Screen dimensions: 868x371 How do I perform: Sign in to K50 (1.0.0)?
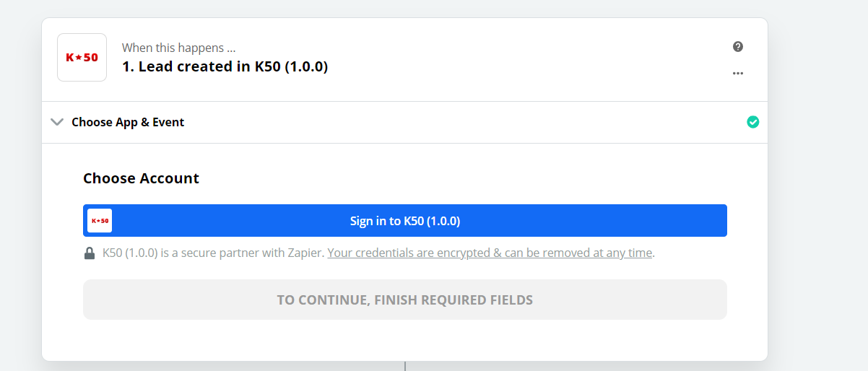(405, 220)
